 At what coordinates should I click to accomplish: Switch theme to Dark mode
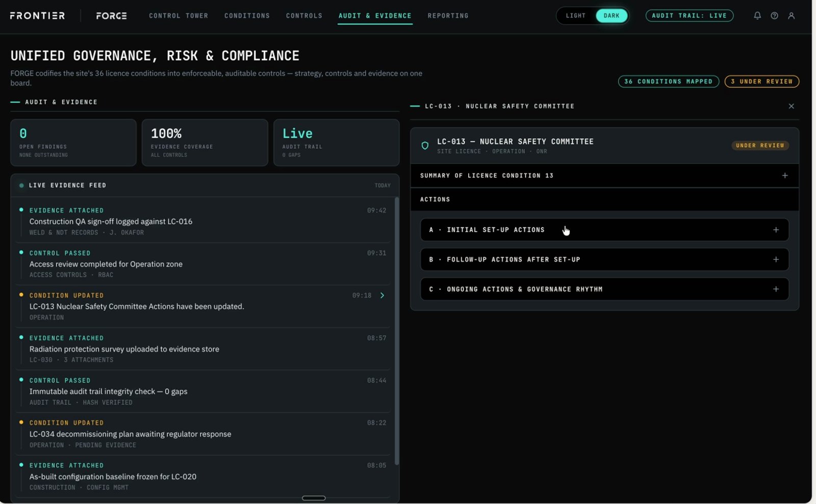(611, 16)
